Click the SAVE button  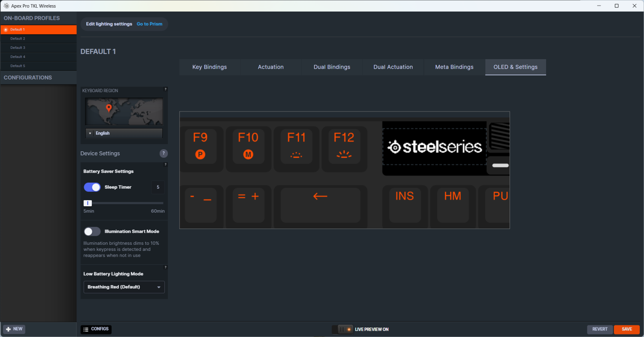click(627, 329)
